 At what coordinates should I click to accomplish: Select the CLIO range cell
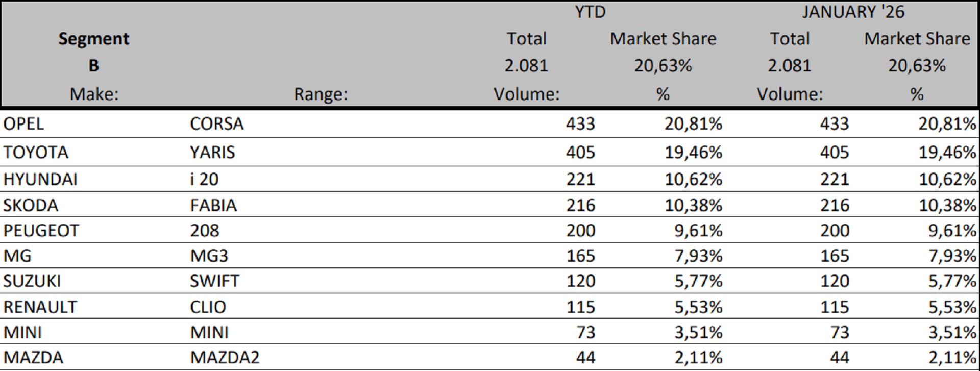[x=208, y=307]
